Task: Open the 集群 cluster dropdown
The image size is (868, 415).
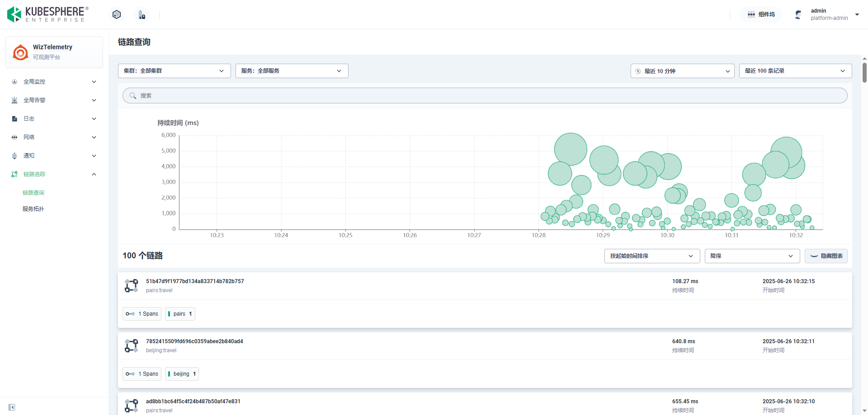Action: [x=174, y=71]
